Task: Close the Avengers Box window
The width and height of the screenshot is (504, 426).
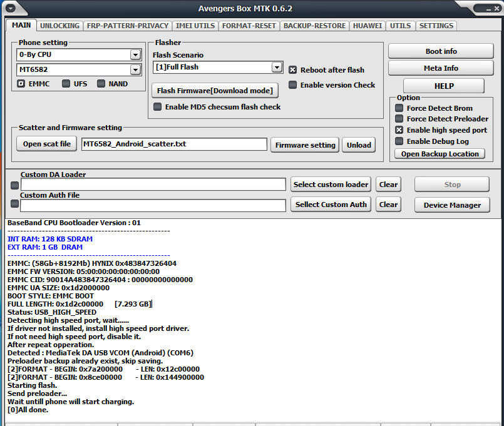Action: (496, 9)
